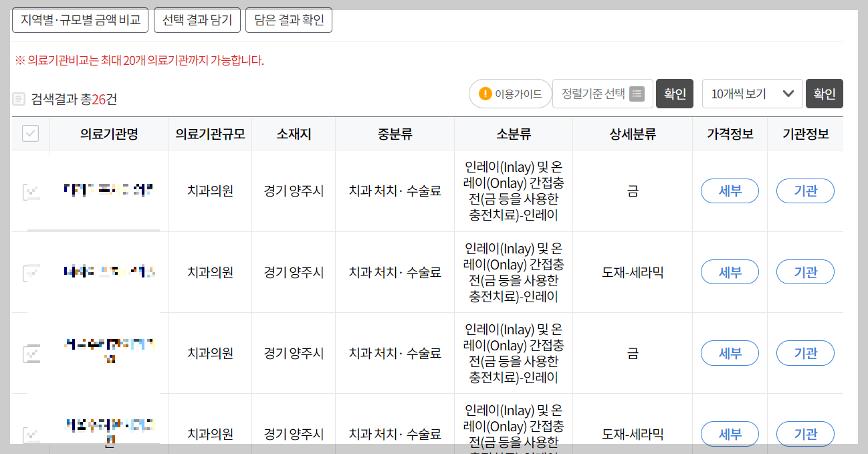Click the 지역별·규모별 금액 비교 button
Viewport: 868px width, 454px height.
[80, 20]
